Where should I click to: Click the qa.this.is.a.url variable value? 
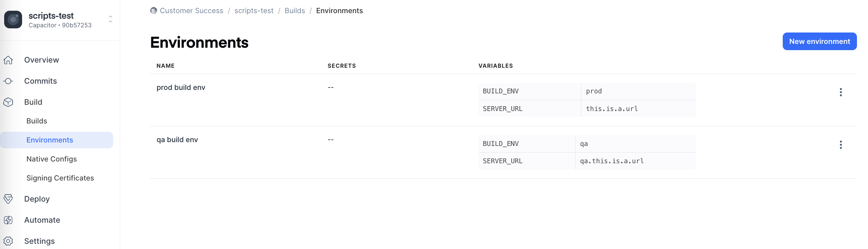pyautogui.click(x=612, y=161)
